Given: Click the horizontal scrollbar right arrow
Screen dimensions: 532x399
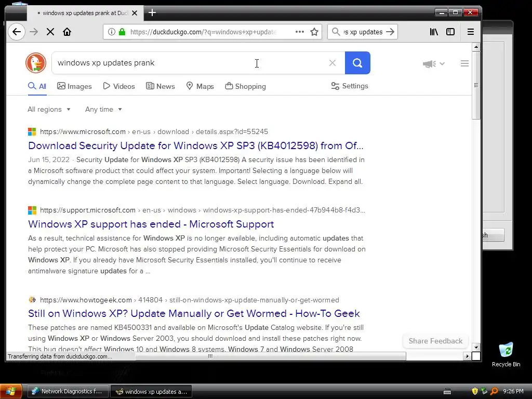Looking at the screenshot, I should 467,356.
